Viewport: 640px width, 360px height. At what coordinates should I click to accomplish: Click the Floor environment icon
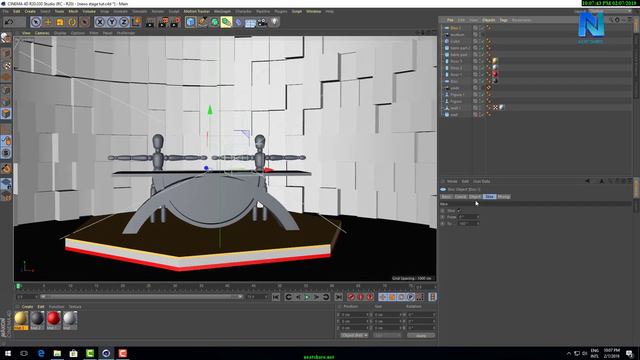pos(250,22)
